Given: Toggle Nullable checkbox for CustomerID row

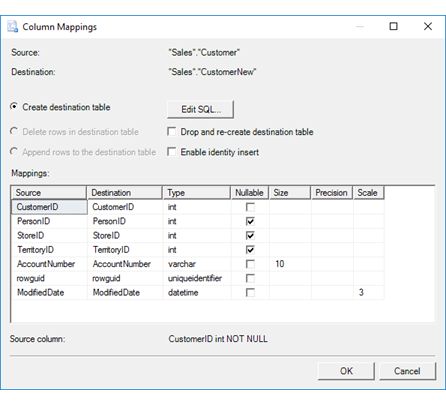Looking at the screenshot, I should coord(250,207).
